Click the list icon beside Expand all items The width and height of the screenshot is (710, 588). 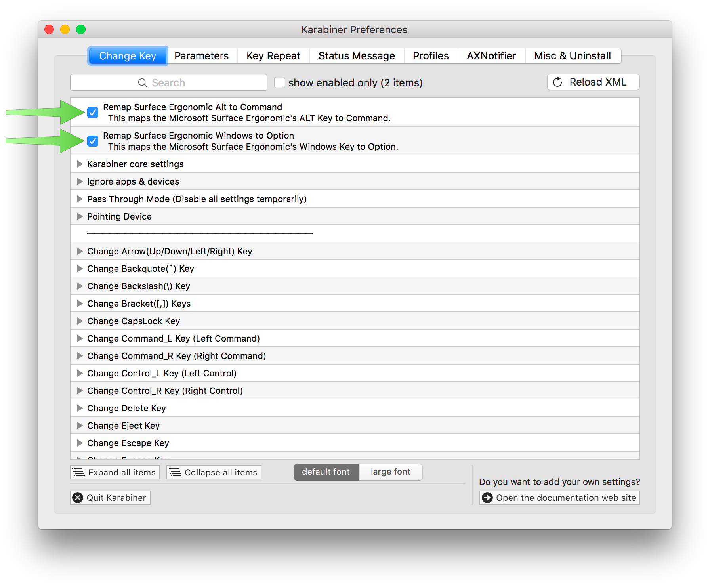(79, 472)
